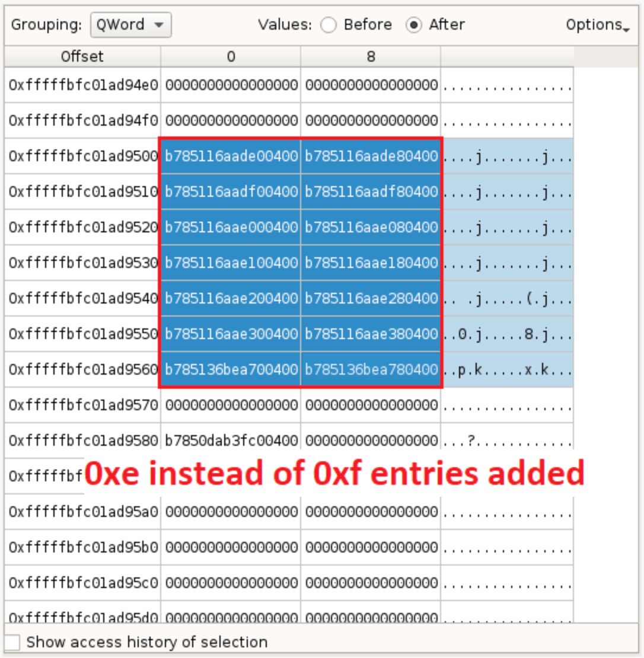Click value b785116aae200400 in the table

[231, 299]
